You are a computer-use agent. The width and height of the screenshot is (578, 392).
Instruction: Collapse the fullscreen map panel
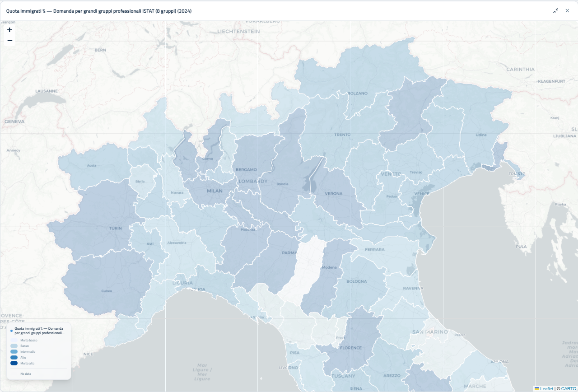[x=555, y=10]
